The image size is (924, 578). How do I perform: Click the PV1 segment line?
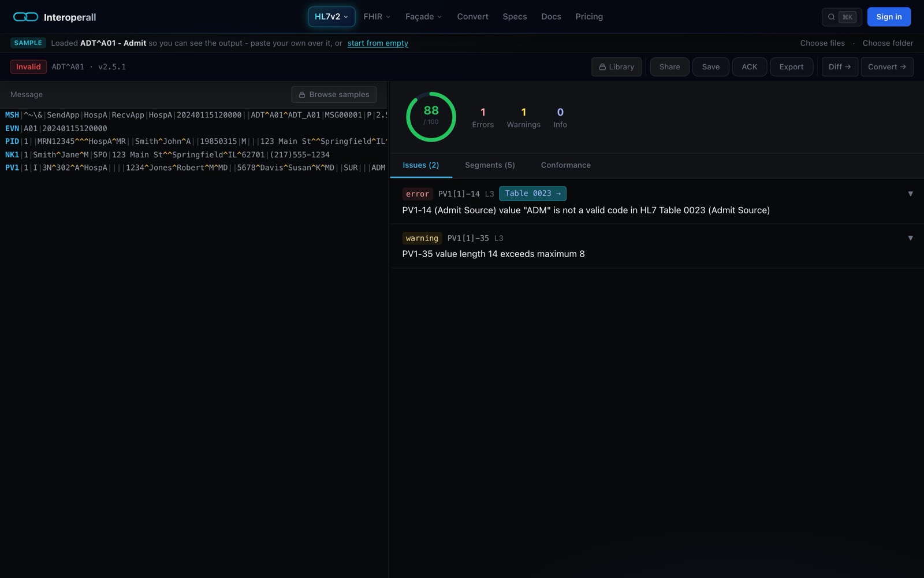point(194,168)
